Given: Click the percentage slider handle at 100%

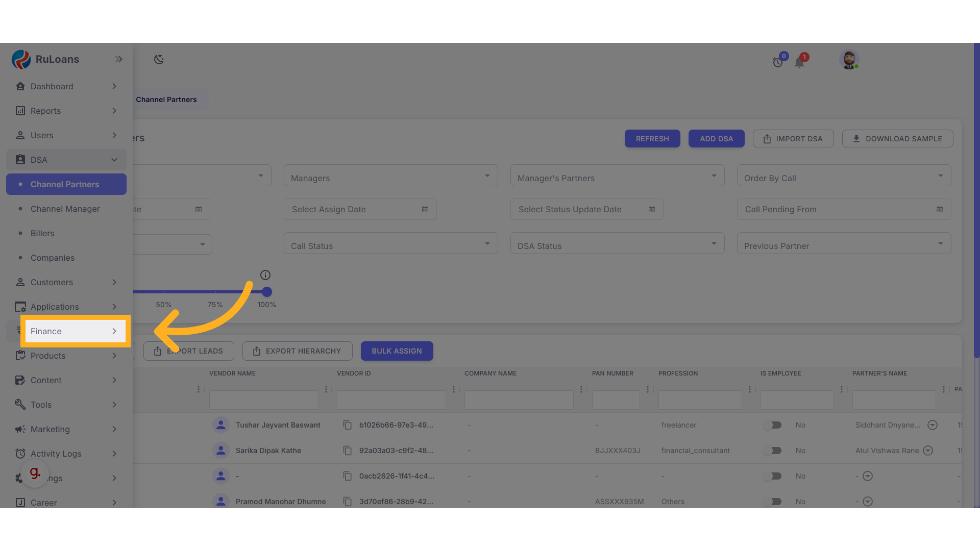Looking at the screenshot, I should coord(267,292).
